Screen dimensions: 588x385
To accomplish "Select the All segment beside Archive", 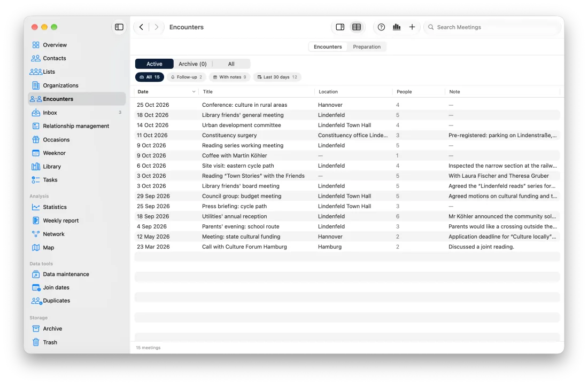I will coord(231,64).
